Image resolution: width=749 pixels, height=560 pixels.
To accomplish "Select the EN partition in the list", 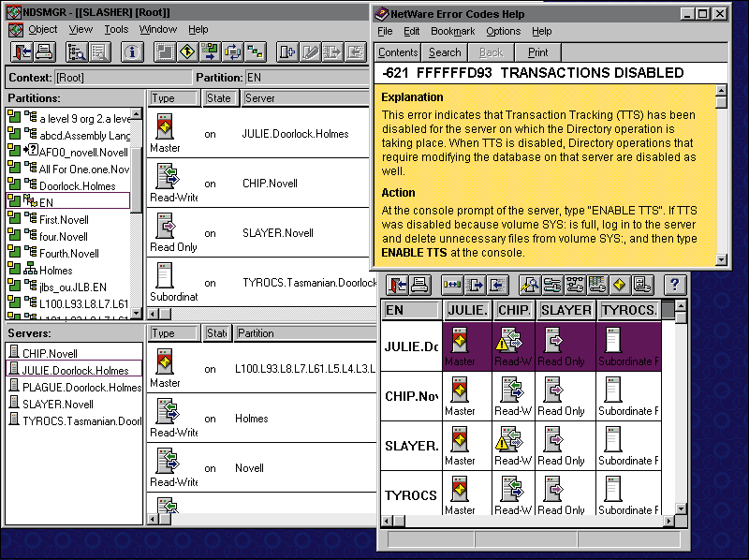I will pyautogui.click(x=68, y=202).
